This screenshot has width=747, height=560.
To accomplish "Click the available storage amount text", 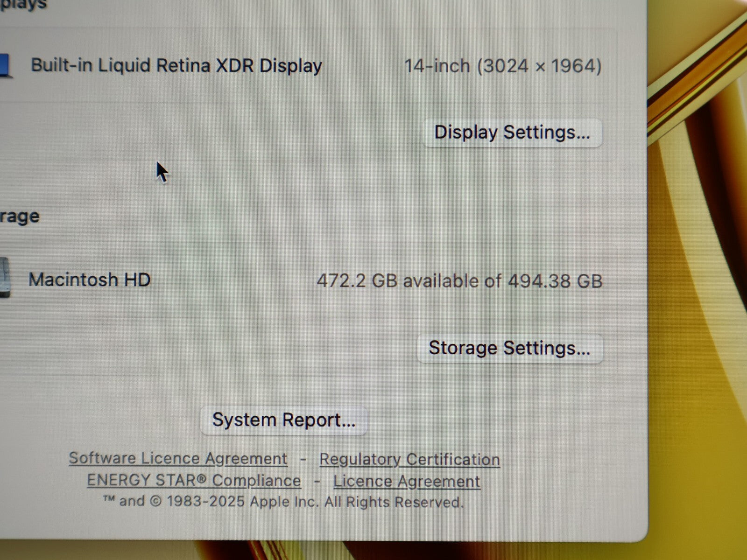I will click(460, 281).
